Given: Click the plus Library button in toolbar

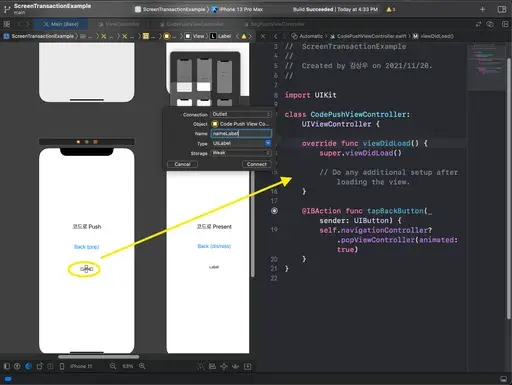Looking at the screenshot, I should pyautogui.click(x=482, y=9).
